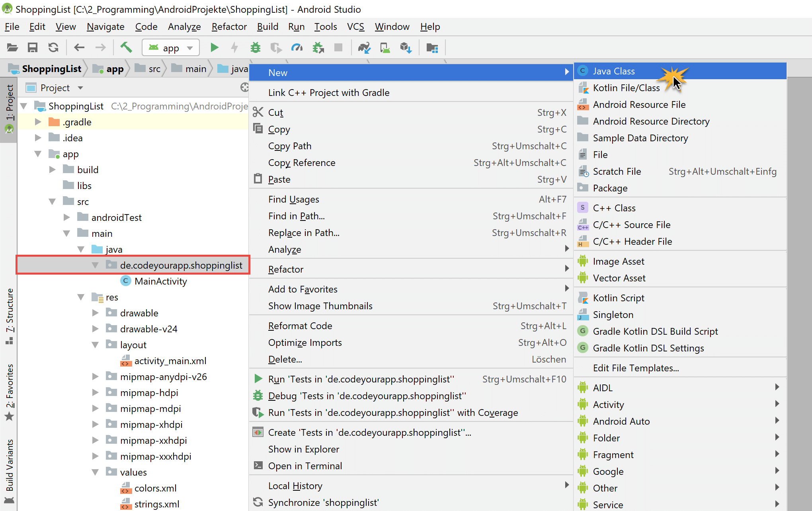This screenshot has width=812, height=511.
Task: Click the Attach debugger to process icon
Action: (x=318, y=48)
